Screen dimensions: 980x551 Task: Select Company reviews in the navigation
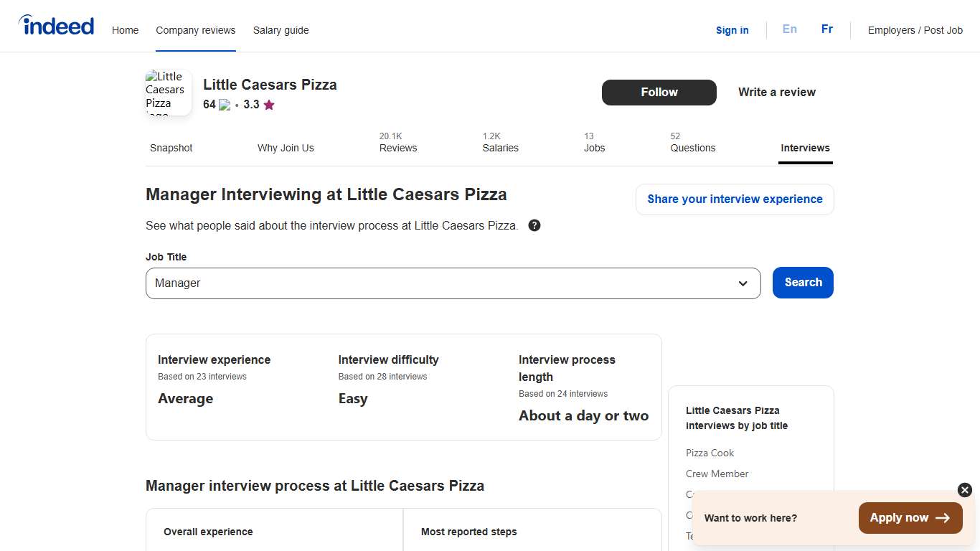(195, 30)
